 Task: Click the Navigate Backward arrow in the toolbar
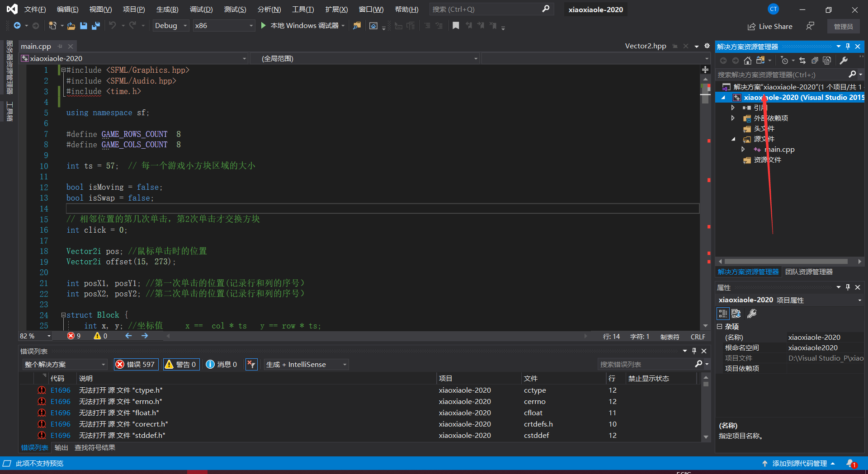[17, 26]
